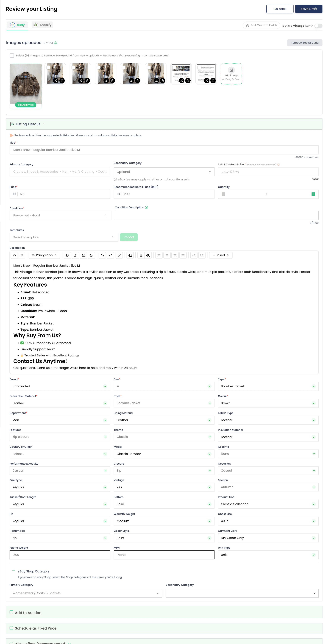Viewport: 334px width, 644px height.
Task: Click the help icon next to 8 of 24
Action: [x=56, y=43]
